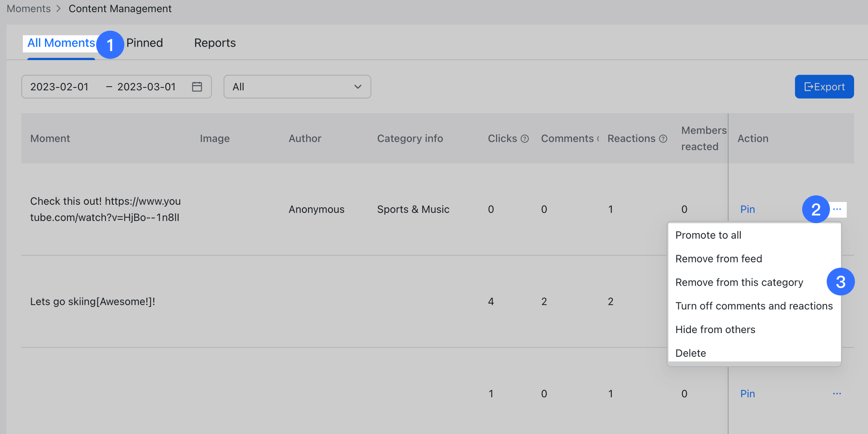Viewport: 868px width, 434px height.
Task: Click Pin link in the bottom row
Action: coord(747,394)
